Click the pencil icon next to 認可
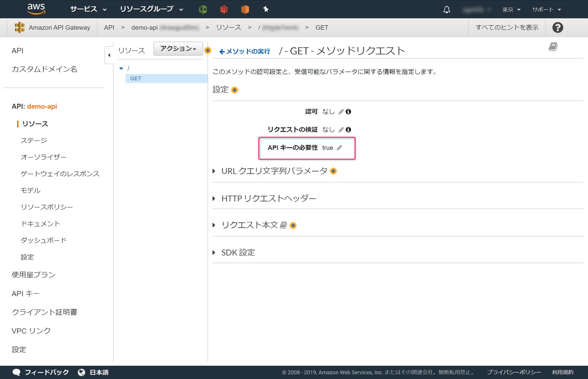Viewport: 588px width, 379px height. pyautogui.click(x=341, y=112)
